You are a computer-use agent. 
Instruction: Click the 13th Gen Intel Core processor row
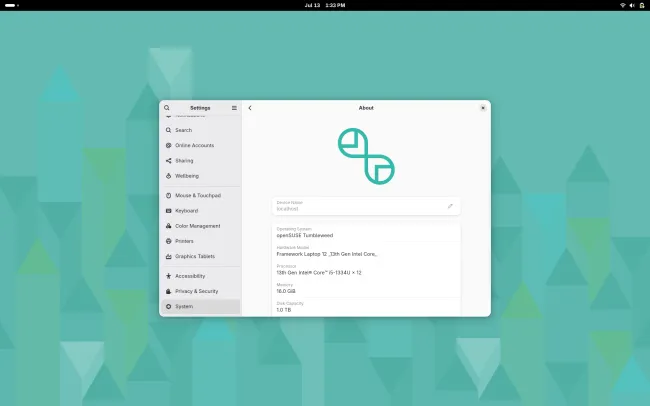click(366, 270)
